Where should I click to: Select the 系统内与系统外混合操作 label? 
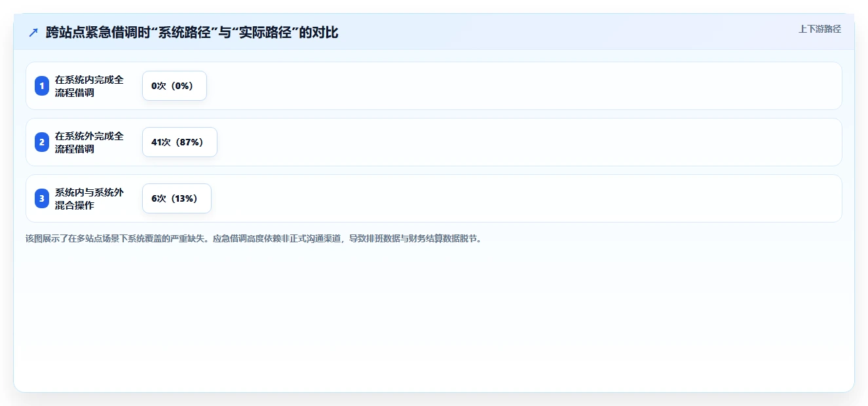click(x=89, y=198)
